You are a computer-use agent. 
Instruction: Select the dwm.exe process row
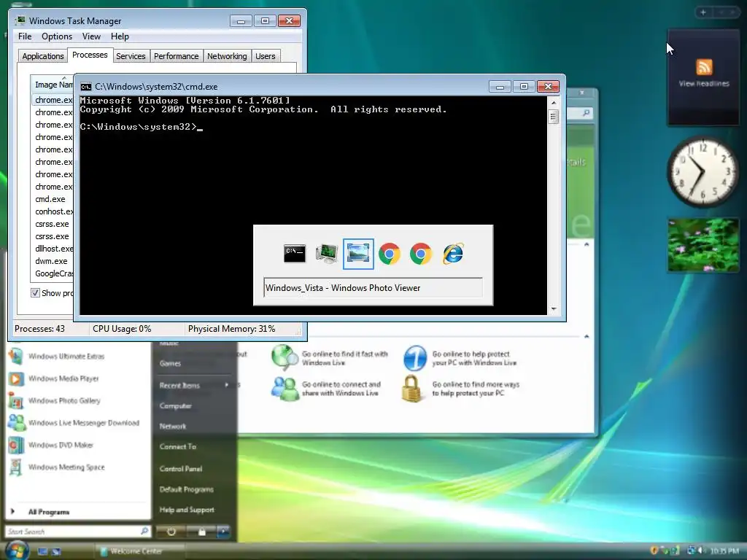pos(52,261)
